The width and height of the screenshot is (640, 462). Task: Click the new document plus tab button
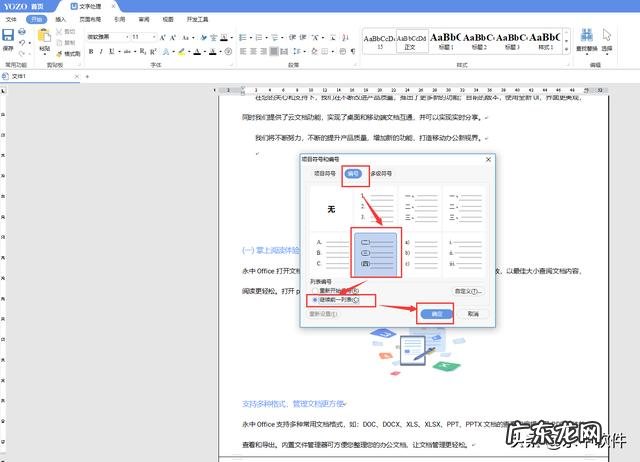(x=87, y=76)
